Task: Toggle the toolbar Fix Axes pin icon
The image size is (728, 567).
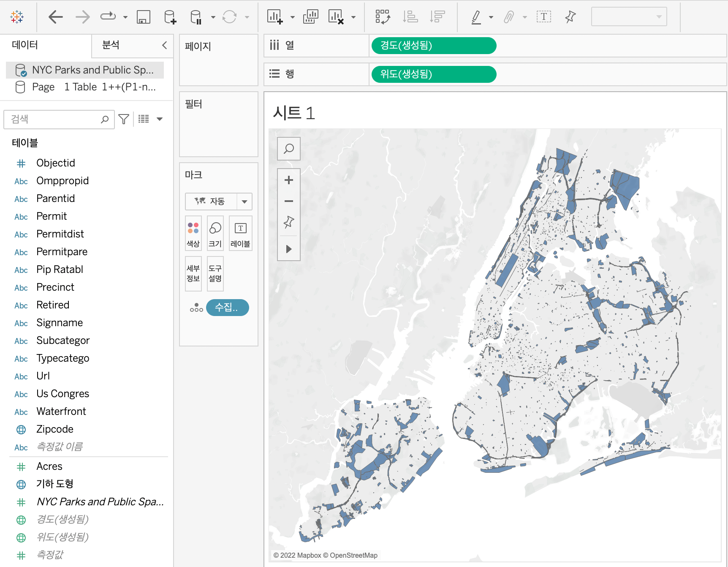Action: 570,17
